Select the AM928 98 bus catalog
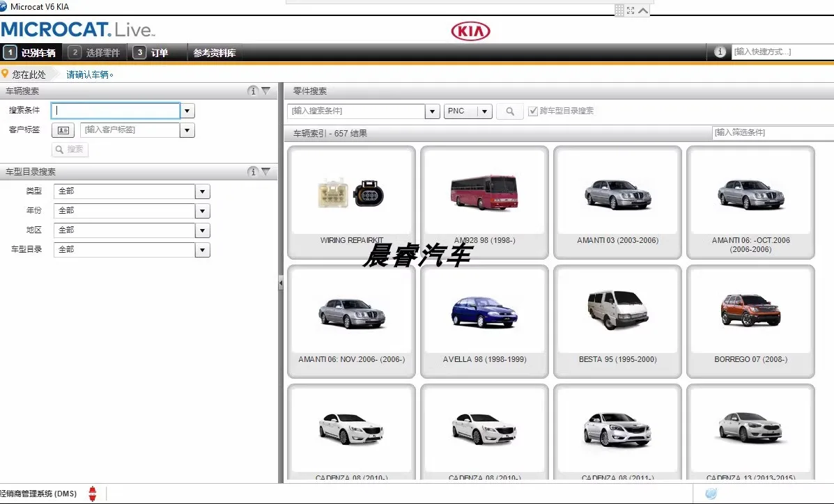834x504 pixels. tap(484, 203)
